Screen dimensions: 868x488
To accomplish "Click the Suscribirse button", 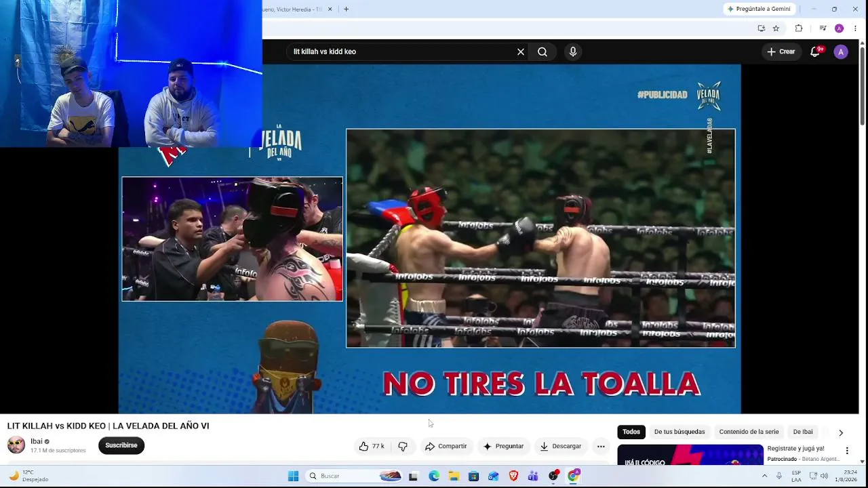I will click(121, 445).
